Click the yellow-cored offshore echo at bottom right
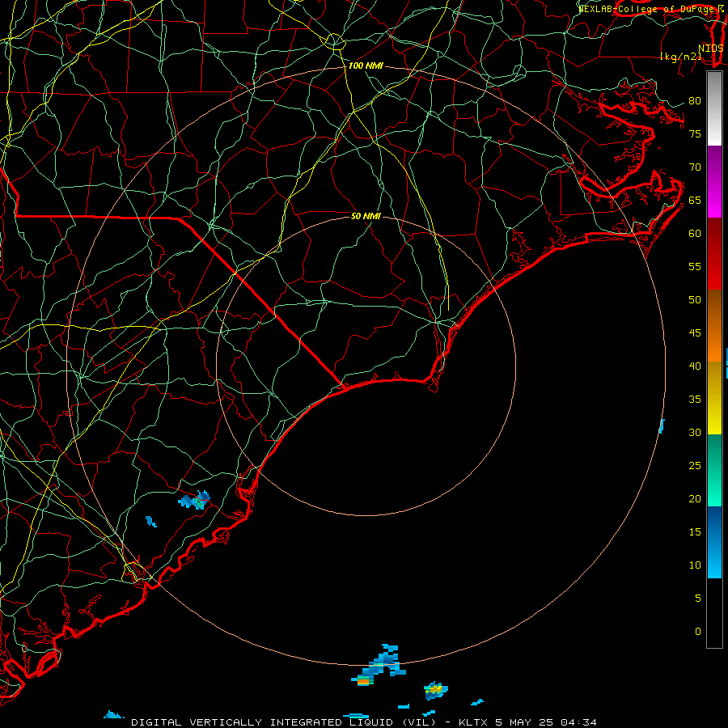728x728 pixels. (x=435, y=690)
